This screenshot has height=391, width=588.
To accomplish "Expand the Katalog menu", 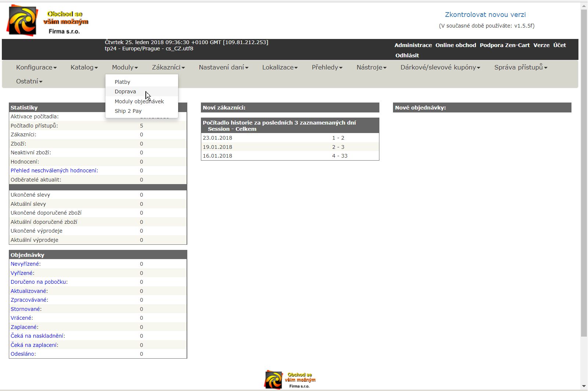I will point(84,67).
